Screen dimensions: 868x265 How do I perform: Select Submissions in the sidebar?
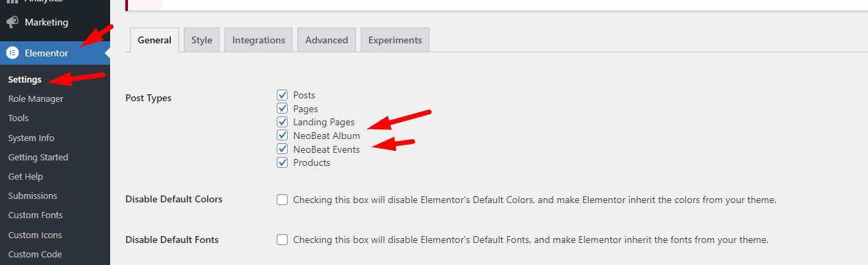[32, 196]
